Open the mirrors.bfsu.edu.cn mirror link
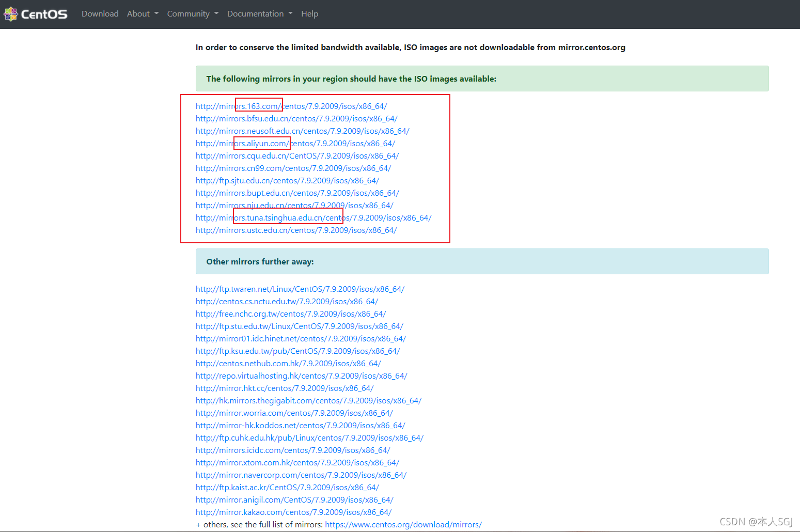This screenshot has height=532, width=800. click(x=296, y=119)
